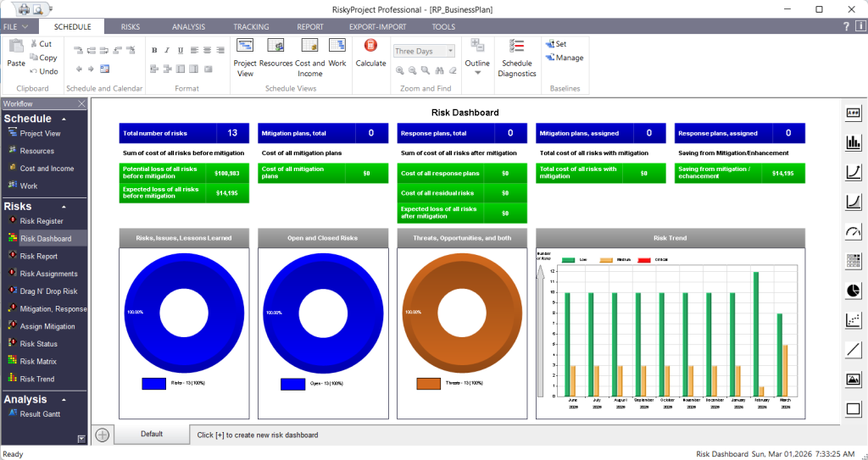Add a pie chart widget from right toolbar
This screenshot has height=460, width=868.
[853, 291]
